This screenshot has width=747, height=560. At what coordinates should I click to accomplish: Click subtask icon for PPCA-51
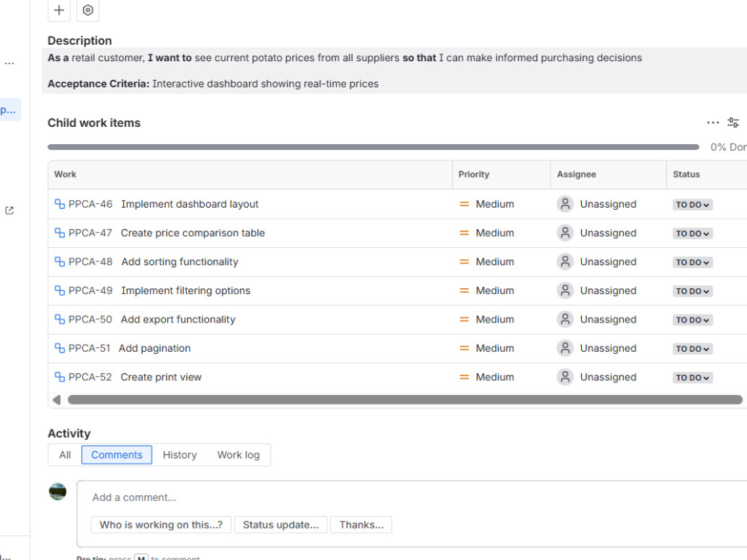(60, 348)
